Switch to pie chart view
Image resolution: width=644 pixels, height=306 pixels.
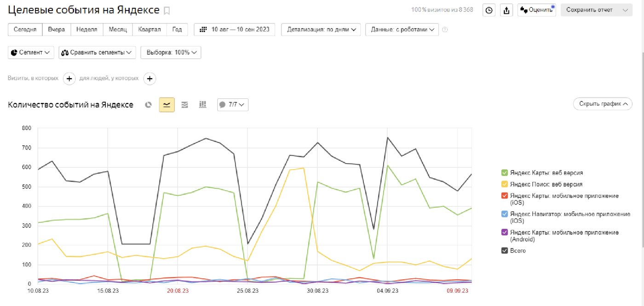pos(148,105)
